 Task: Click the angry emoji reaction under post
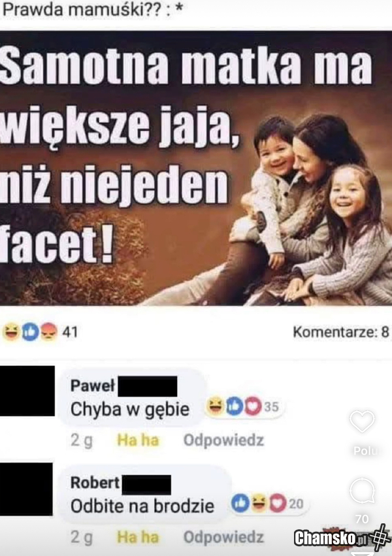(x=48, y=333)
